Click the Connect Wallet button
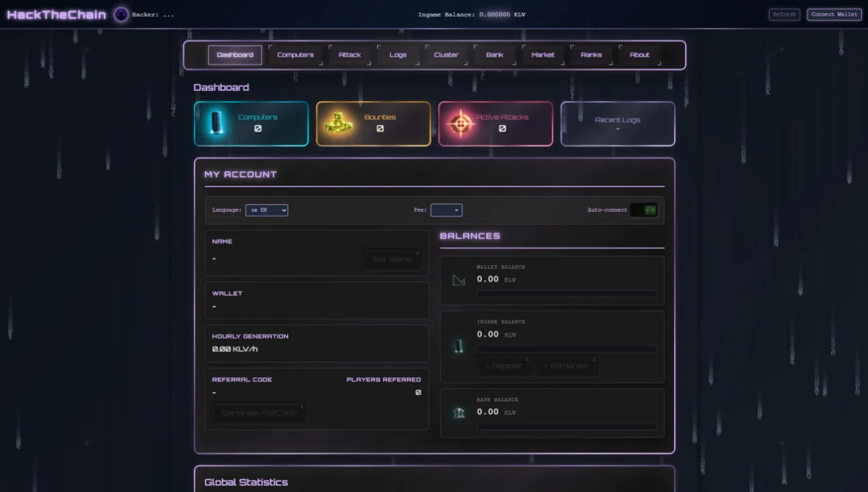Screen dimensions: 868x492 (833, 14)
